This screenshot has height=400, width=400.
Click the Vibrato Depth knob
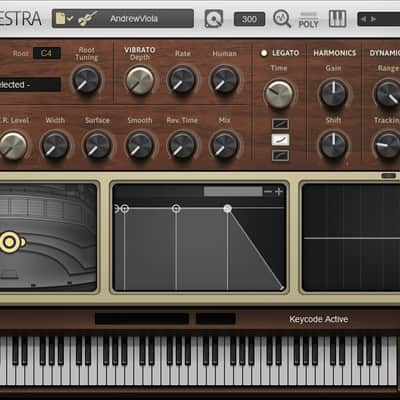pyautogui.click(x=140, y=80)
